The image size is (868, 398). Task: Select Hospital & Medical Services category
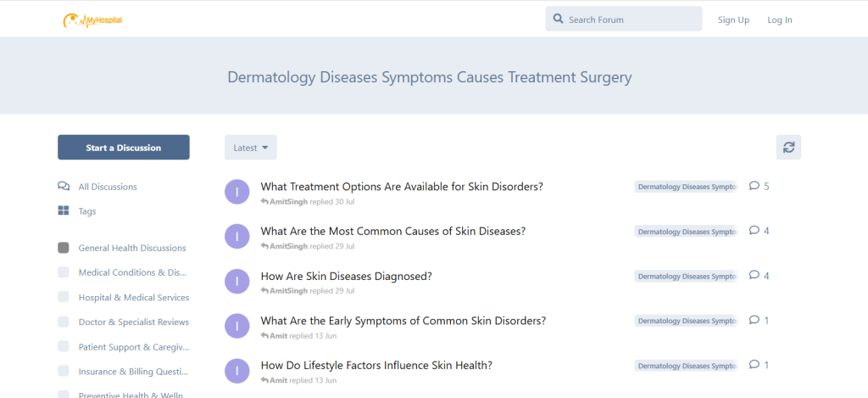[133, 298]
